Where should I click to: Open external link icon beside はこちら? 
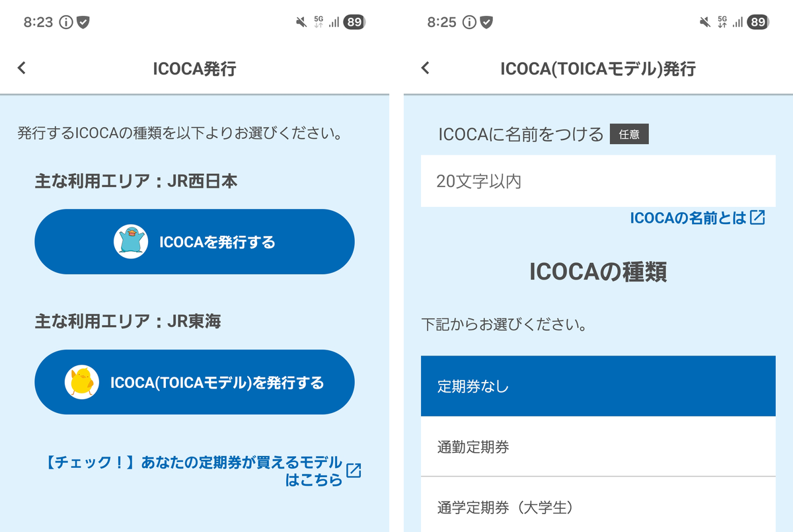tap(354, 471)
